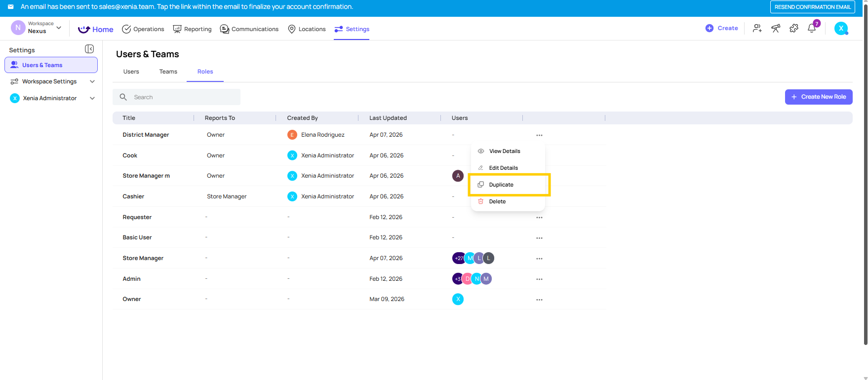Choose Delete in the context menu
Image resolution: width=868 pixels, height=380 pixels.
[x=497, y=201]
